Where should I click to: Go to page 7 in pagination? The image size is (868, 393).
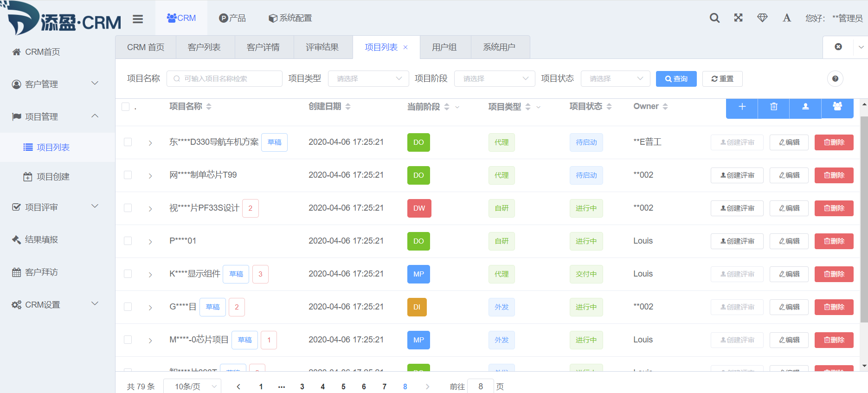coord(385,387)
